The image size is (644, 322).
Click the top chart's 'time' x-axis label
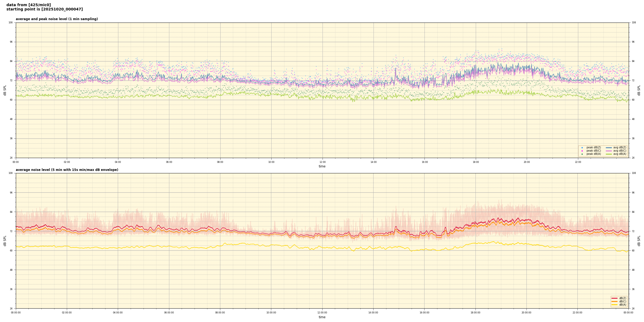coord(322,166)
